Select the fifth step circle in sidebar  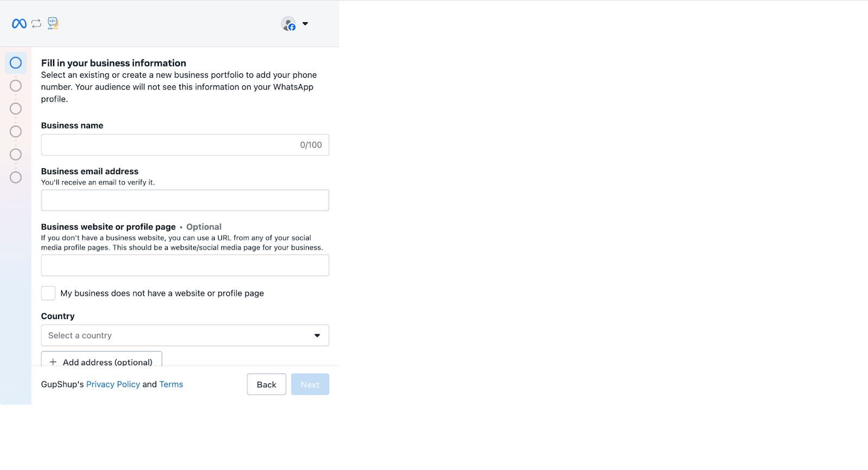(16, 155)
